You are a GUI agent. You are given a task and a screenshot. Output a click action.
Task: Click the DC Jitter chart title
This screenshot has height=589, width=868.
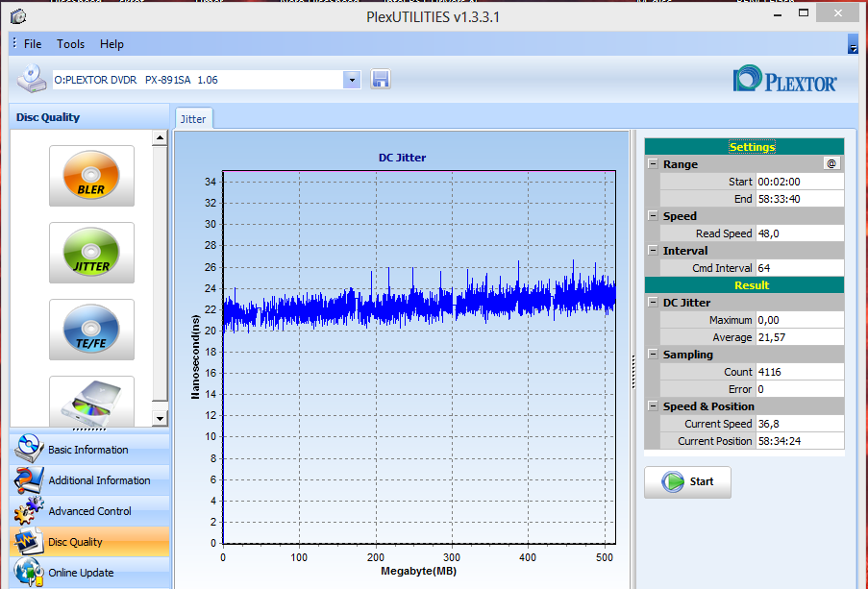(x=403, y=158)
